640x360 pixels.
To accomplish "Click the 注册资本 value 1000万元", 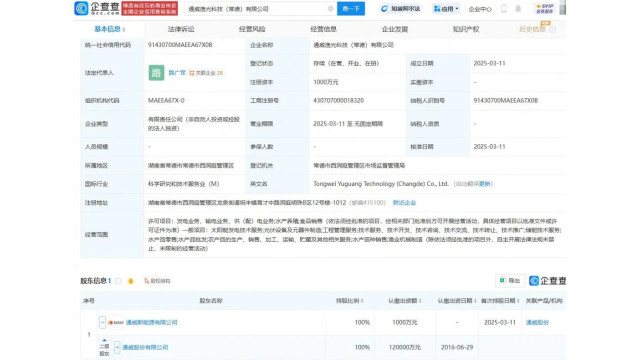I will point(326,82).
